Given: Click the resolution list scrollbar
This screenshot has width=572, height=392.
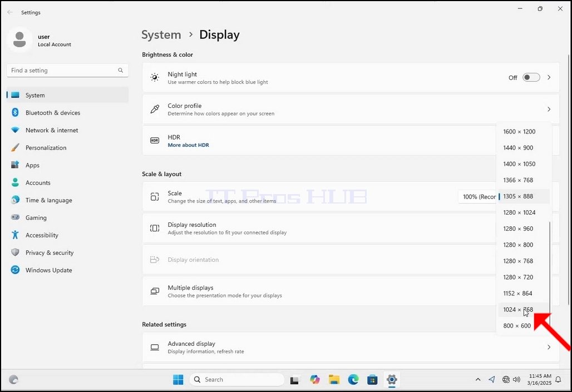Looking at the screenshot, I should click(x=550, y=268).
